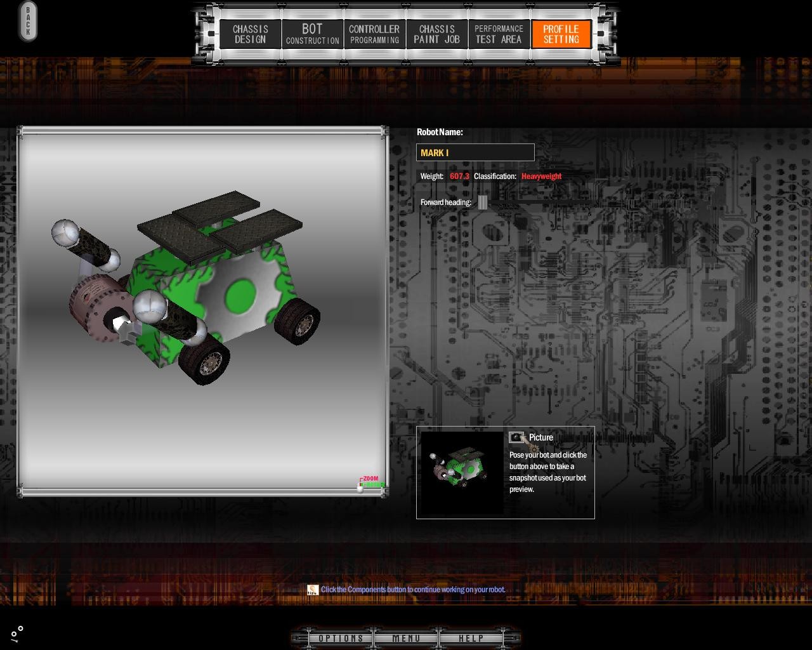Click the Robot Name field containing MARK I
The image size is (812, 650).
pos(475,152)
